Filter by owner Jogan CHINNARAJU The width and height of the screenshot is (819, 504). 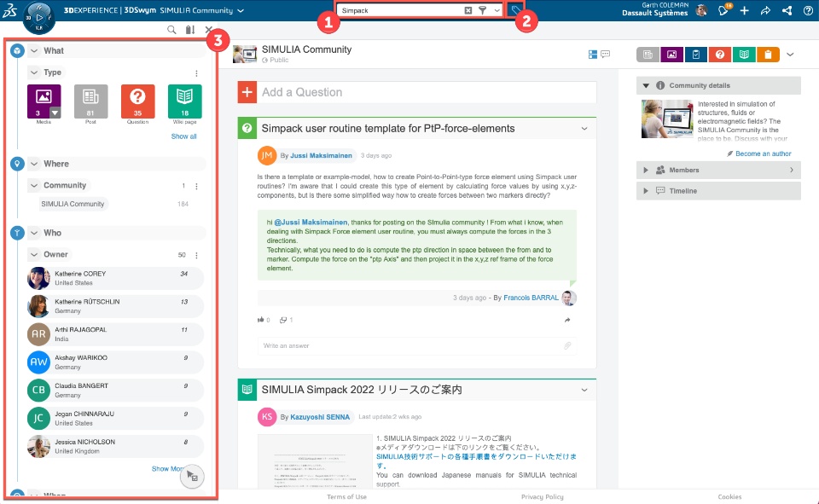(115, 419)
